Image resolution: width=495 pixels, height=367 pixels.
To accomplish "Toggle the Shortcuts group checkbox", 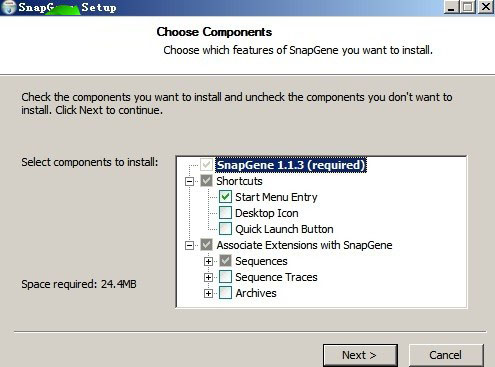I will coord(207,181).
